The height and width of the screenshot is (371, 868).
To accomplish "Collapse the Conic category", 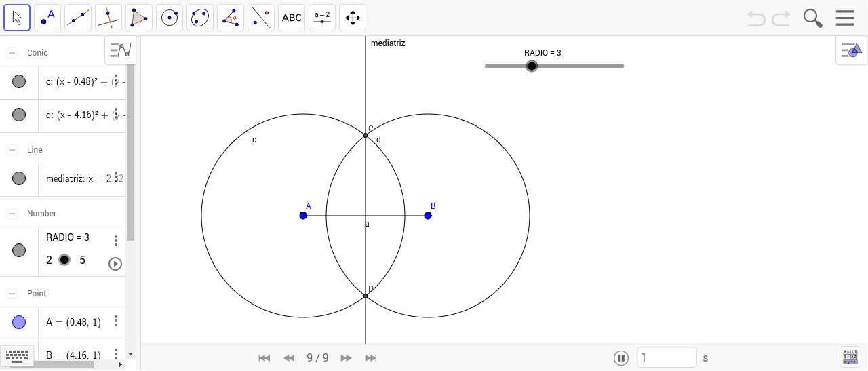I will click(x=12, y=52).
